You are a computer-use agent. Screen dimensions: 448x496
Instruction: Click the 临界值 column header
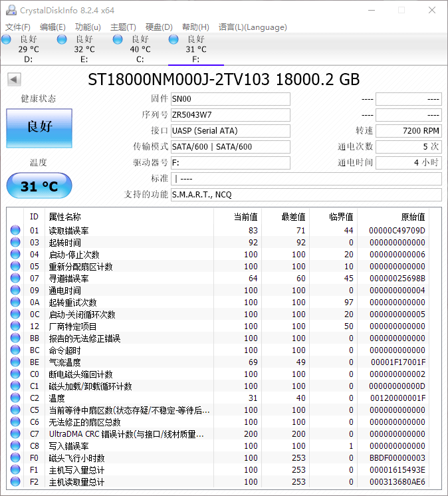click(x=333, y=217)
